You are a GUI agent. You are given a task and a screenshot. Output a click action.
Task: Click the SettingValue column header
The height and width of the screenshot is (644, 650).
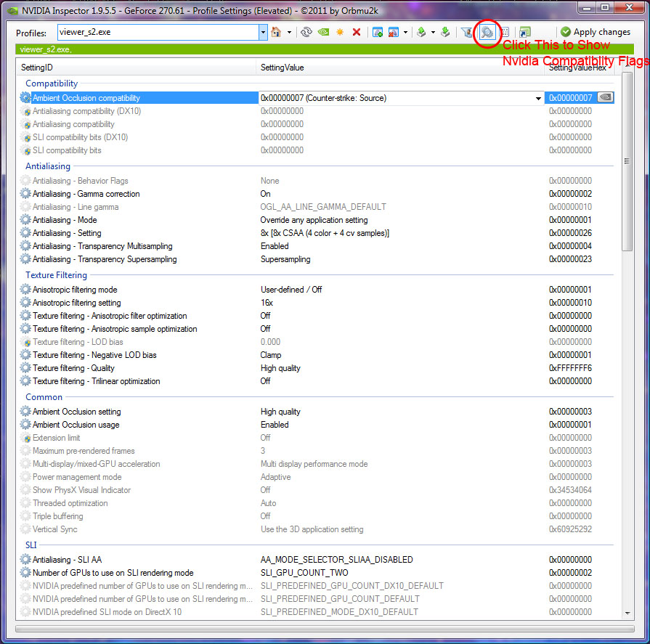coord(400,68)
